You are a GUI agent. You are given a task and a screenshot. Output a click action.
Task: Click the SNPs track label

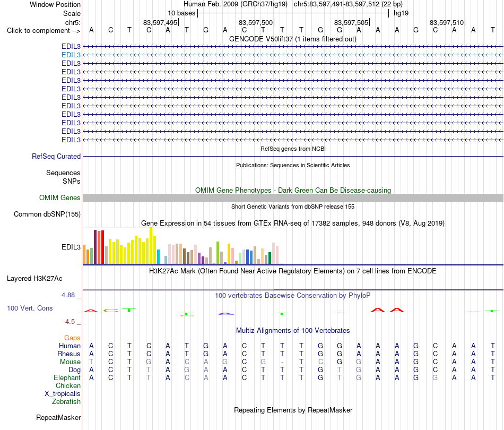[x=72, y=182]
